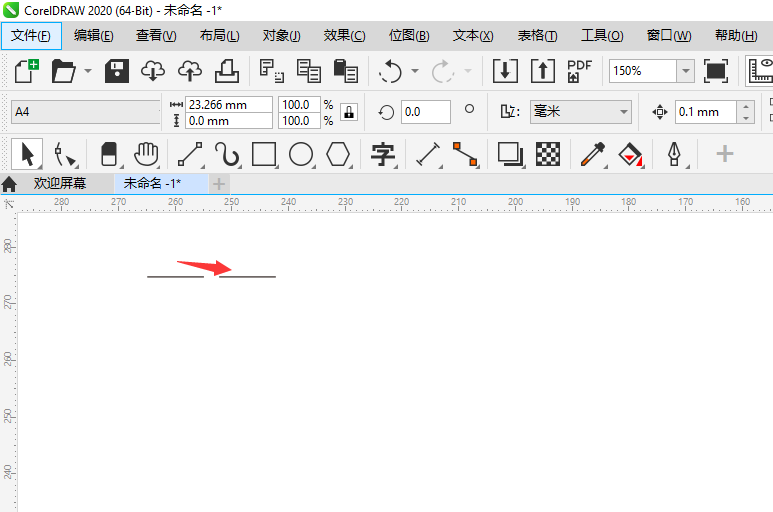Select the Color Eyedropper tool

click(x=593, y=154)
